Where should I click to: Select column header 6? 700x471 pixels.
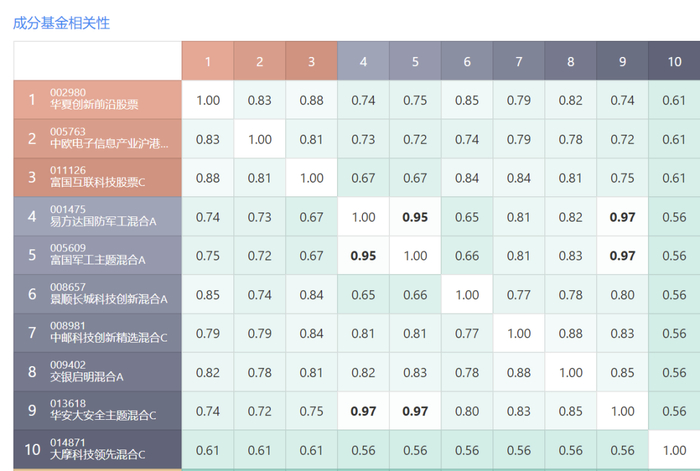coord(467,61)
